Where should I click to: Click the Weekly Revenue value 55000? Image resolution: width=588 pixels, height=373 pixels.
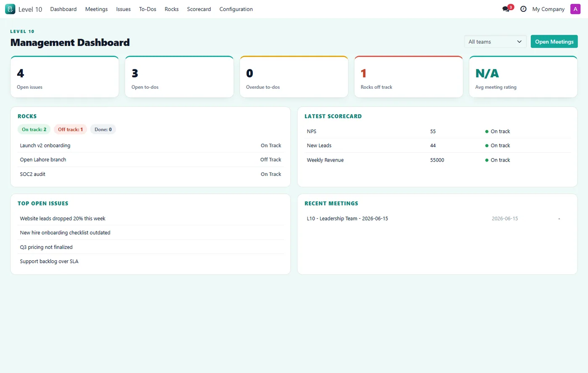point(437,160)
